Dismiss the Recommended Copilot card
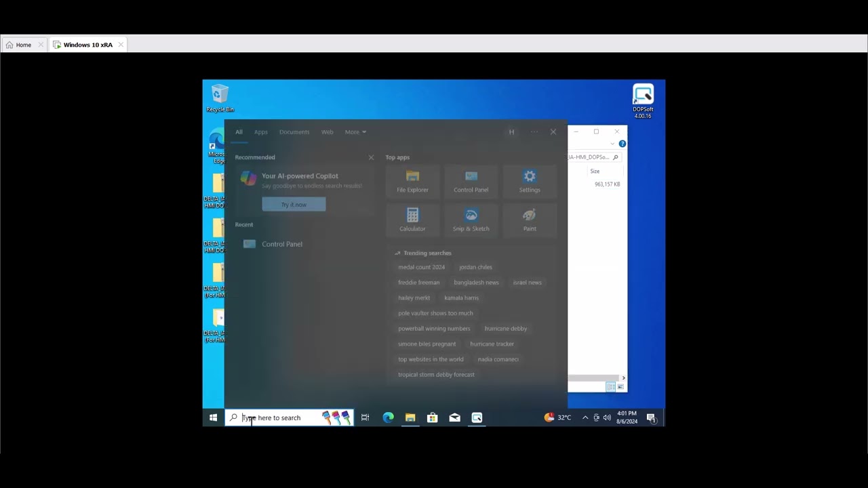The height and width of the screenshot is (488, 868). pyautogui.click(x=371, y=157)
